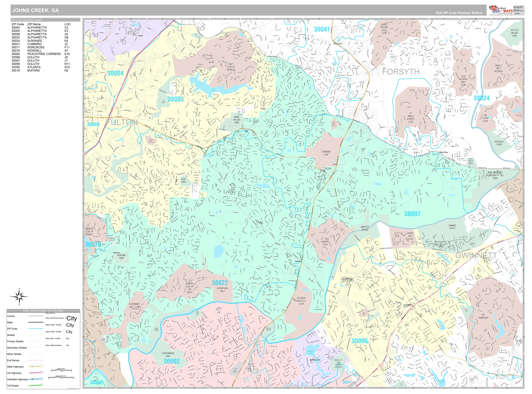Click the compass rose icon
Image resolution: width=532 pixels, height=394 pixels.
pos(19,297)
